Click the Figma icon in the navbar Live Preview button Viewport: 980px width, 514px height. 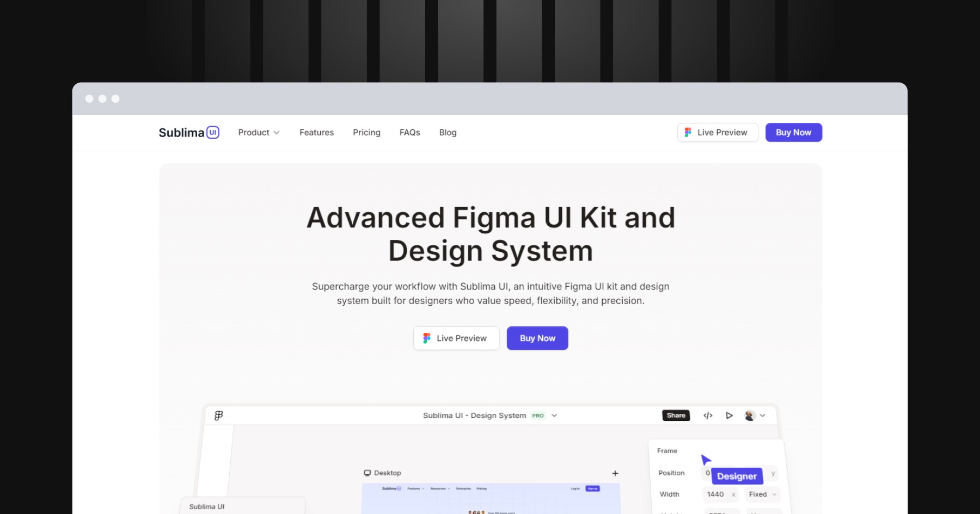(x=688, y=132)
